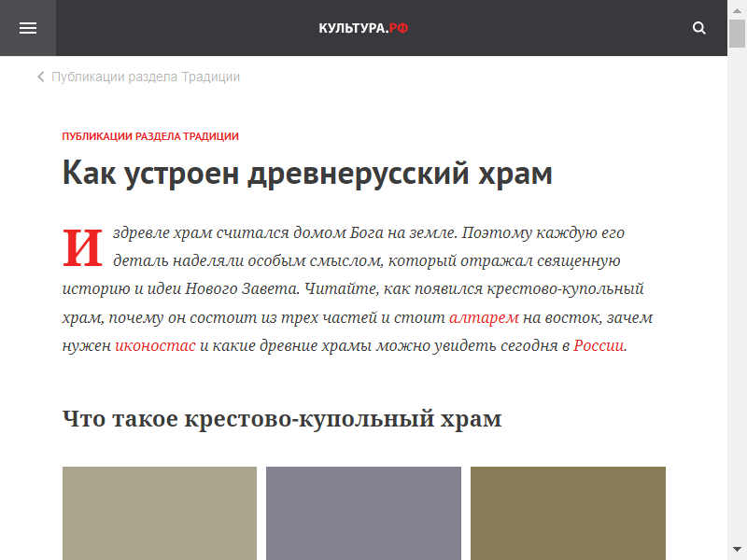
Task: Open the Культура.РФ home logo
Action: point(363,28)
